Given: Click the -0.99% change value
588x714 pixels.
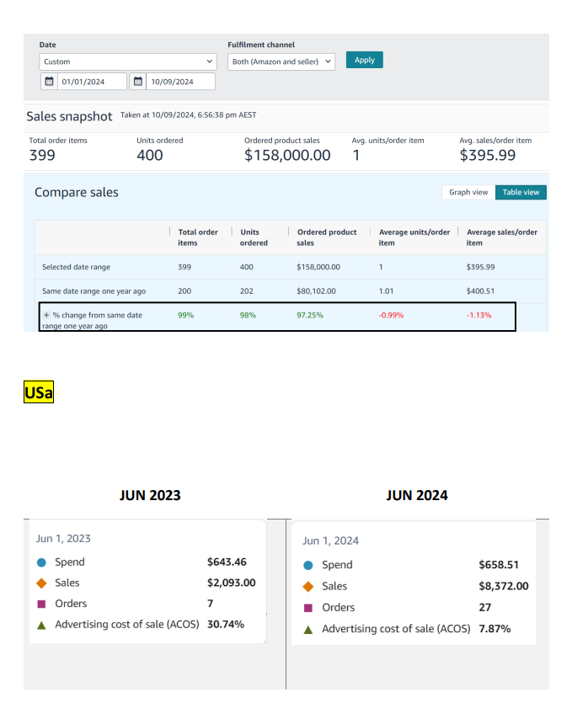Looking at the screenshot, I should [391, 315].
